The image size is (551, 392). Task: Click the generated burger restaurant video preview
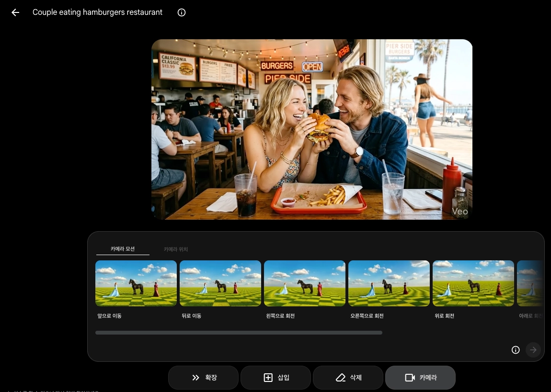click(x=312, y=129)
